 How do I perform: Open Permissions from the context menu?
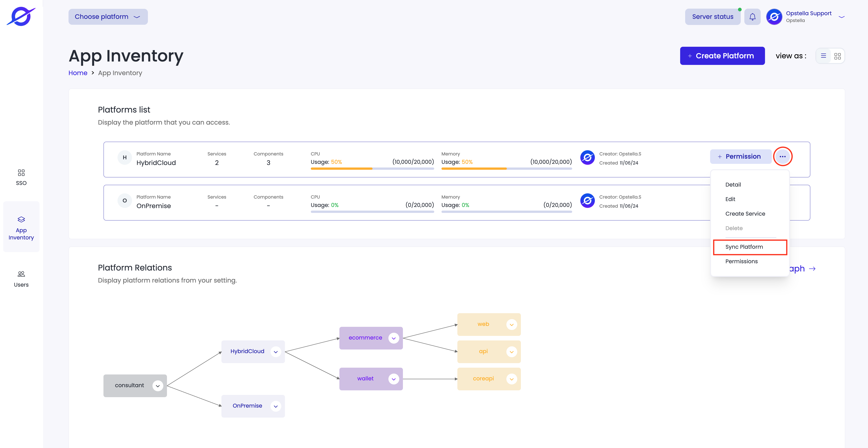pyautogui.click(x=741, y=261)
